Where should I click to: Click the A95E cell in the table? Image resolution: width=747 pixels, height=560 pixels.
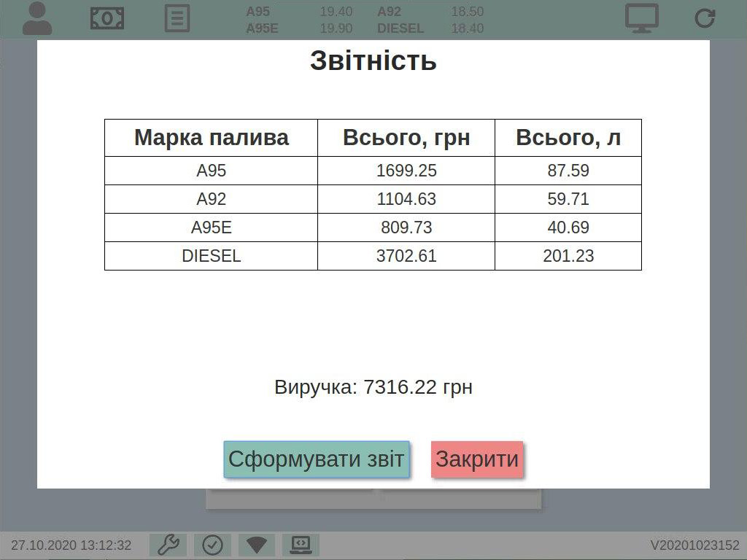[x=211, y=227]
